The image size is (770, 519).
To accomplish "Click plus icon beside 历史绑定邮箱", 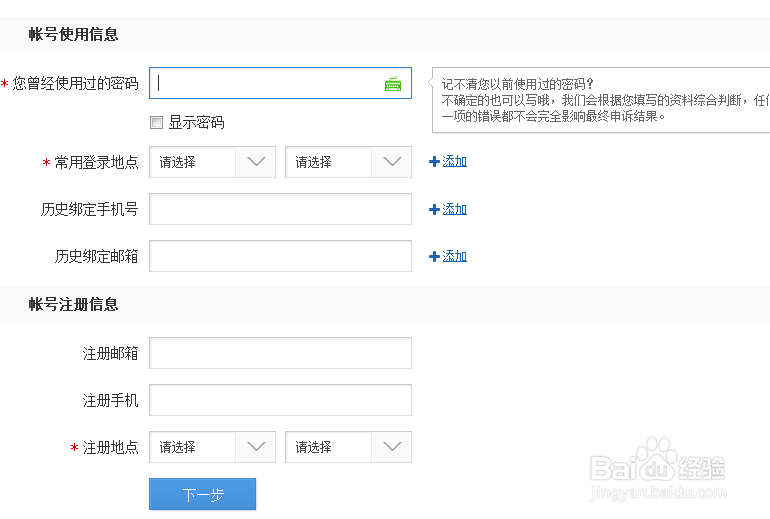I will click(434, 256).
